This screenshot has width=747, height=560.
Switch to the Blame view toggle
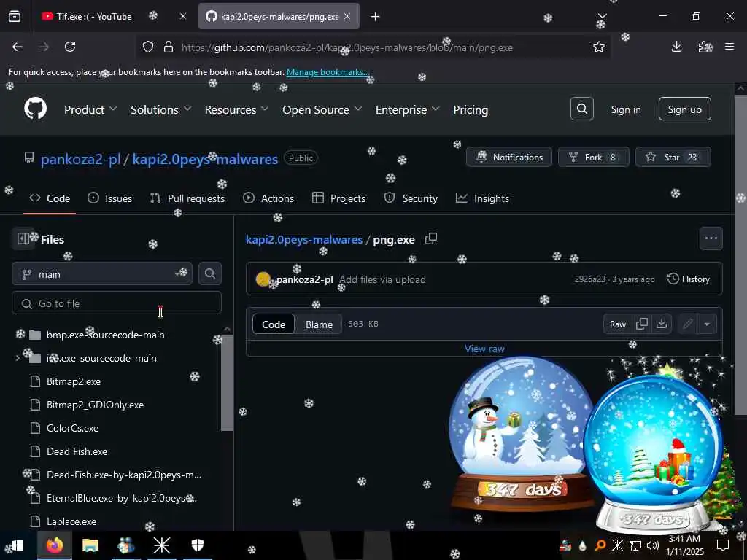point(319,324)
